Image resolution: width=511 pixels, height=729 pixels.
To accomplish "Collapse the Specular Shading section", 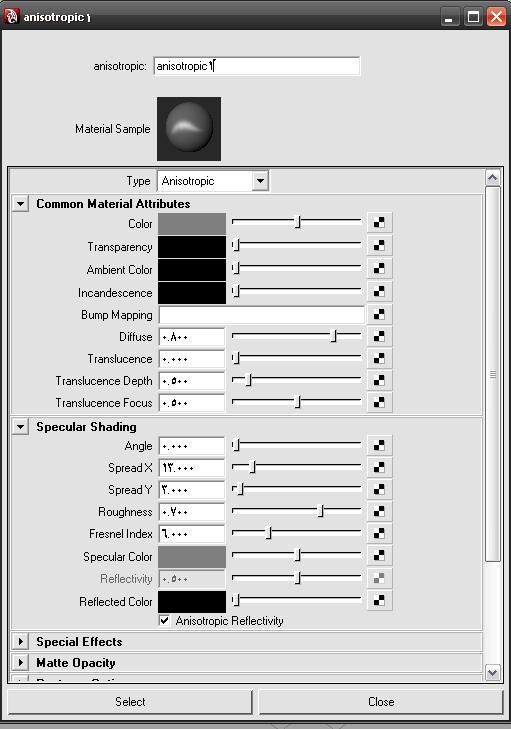I will tap(20, 427).
